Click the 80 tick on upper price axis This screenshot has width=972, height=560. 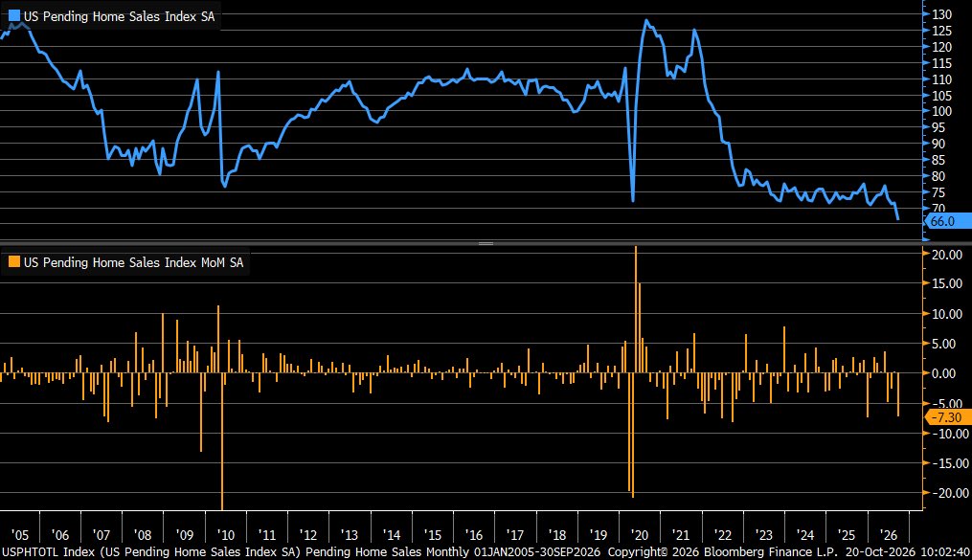[938, 176]
